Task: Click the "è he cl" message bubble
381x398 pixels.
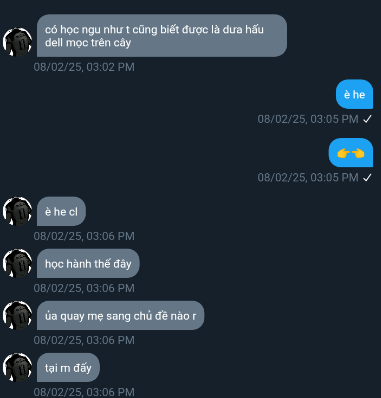Action: click(x=61, y=211)
